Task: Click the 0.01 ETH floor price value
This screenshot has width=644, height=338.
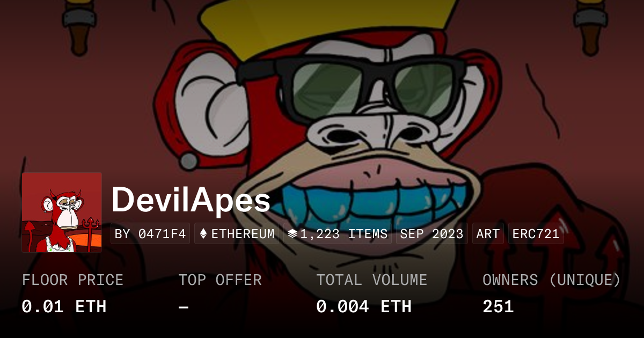Action: pyautogui.click(x=64, y=307)
